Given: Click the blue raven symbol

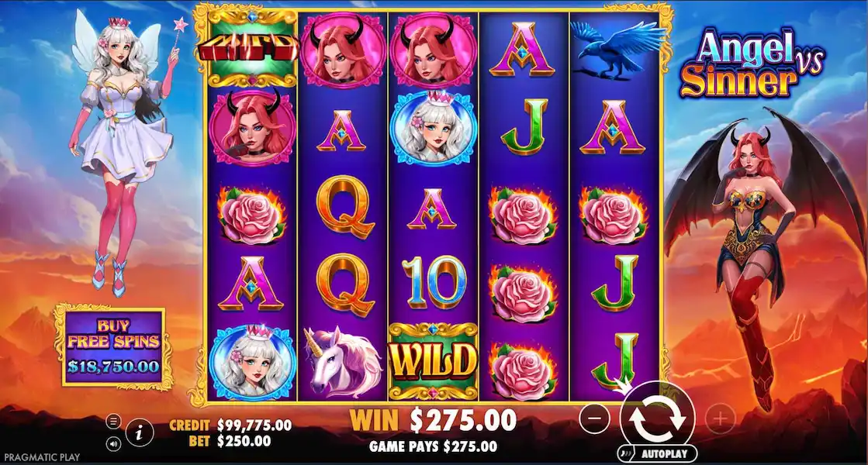Looking at the screenshot, I should coord(614,49).
